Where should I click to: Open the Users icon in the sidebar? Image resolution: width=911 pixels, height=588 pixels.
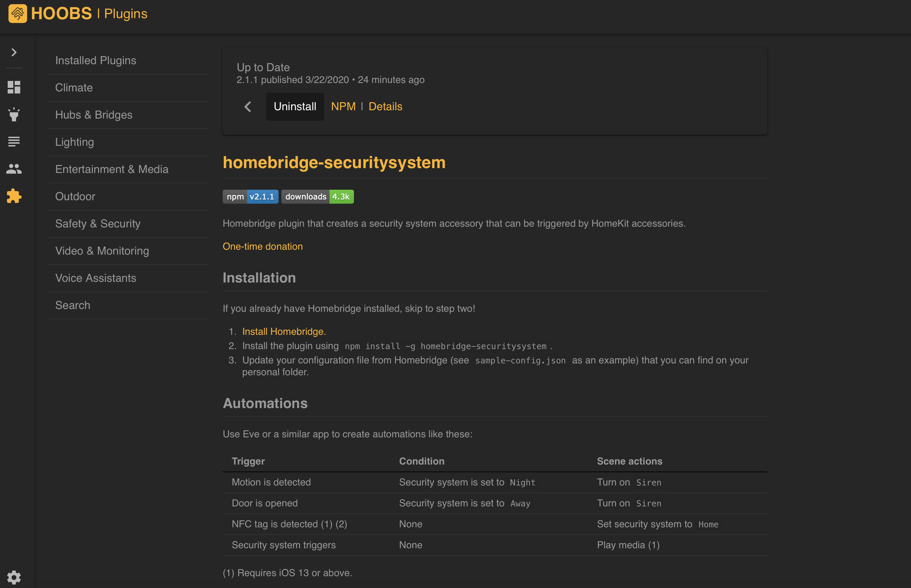pos(14,169)
